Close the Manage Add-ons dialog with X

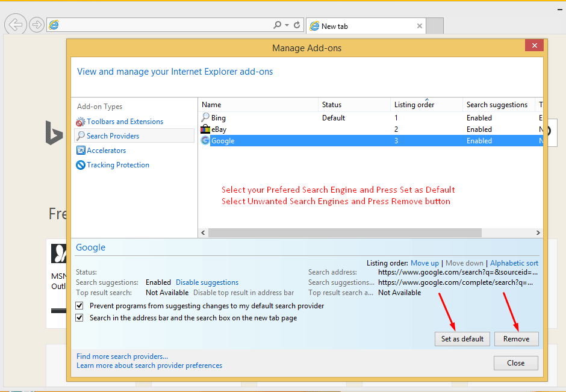[x=534, y=45]
